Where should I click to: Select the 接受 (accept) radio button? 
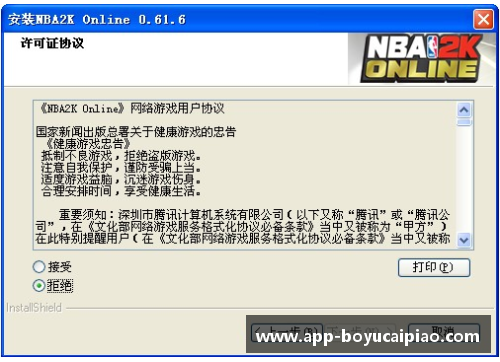[39, 267]
